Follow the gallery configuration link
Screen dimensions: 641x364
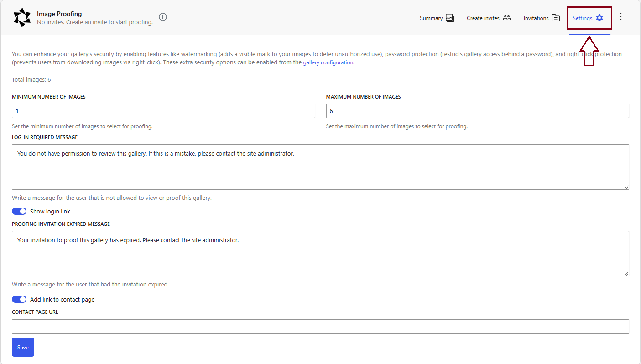[x=328, y=62]
